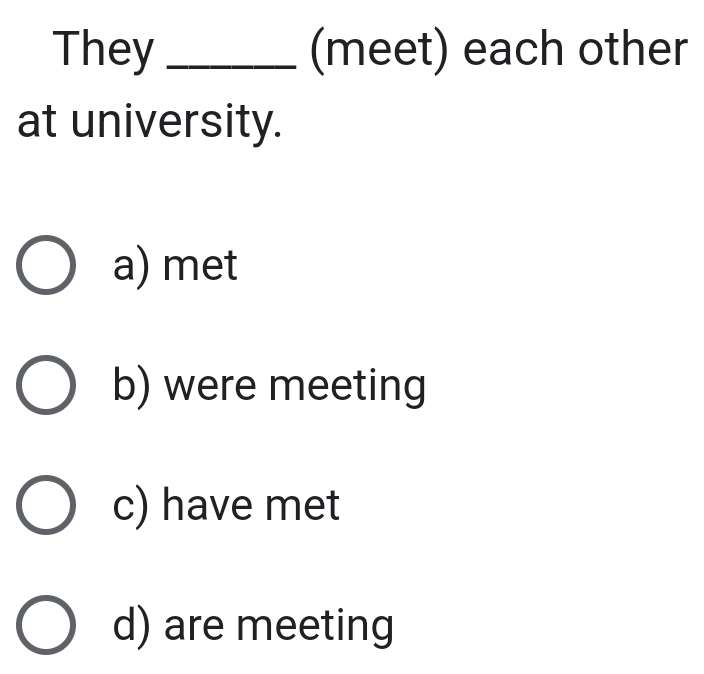
Task: Pick the radio button for 'are meeting'
Action: 46,627
